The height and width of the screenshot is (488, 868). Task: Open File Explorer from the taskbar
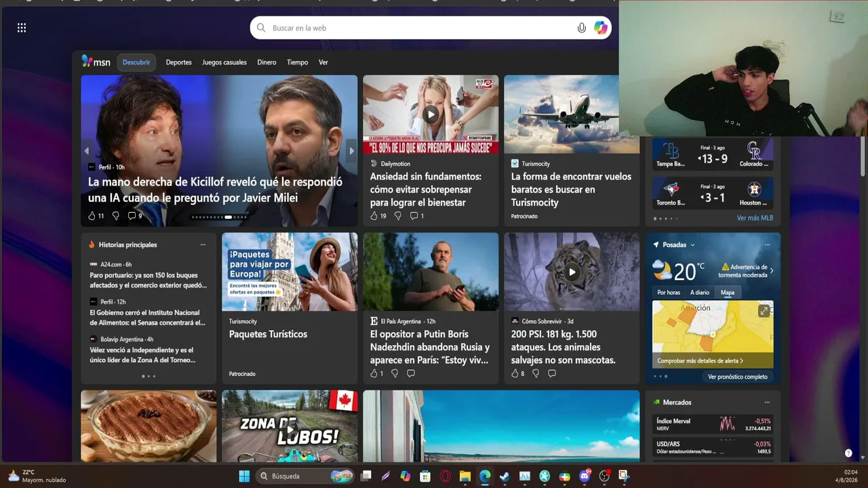tap(465, 476)
